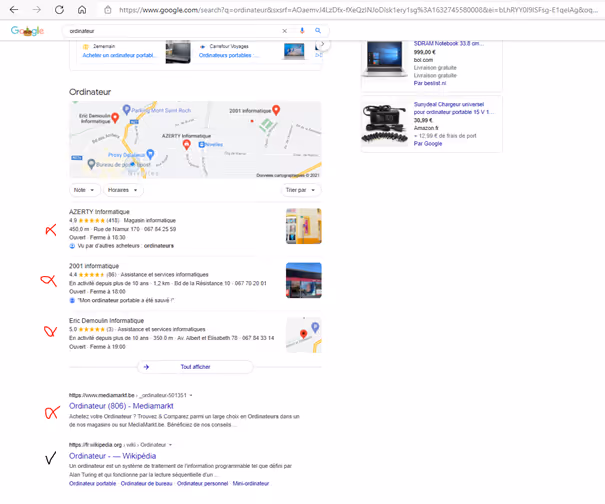Click the Par beslist.nl link
605x504 pixels.
coord(430,83)
